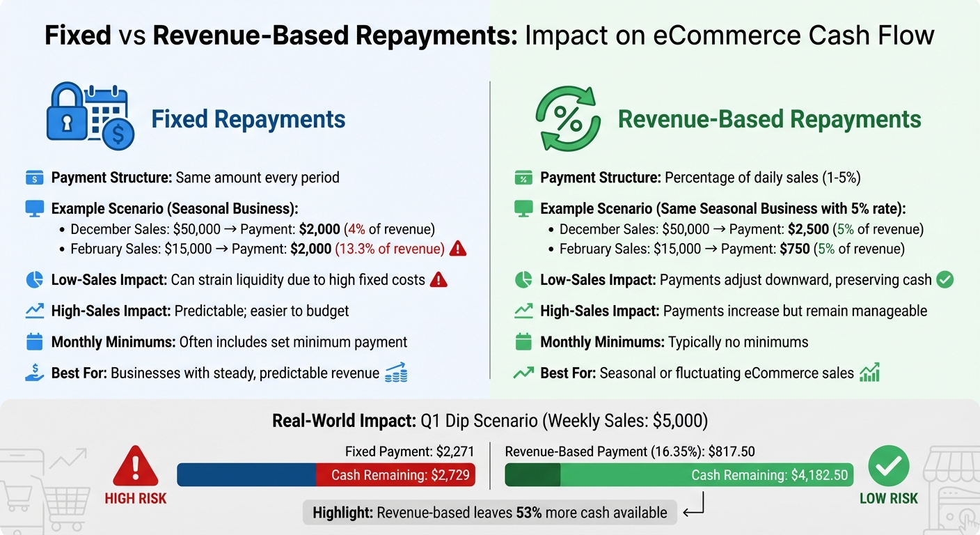Click the green monitor icon beside Same Seasonal Business
Image resolution: width=980 pixels, height=535 pixels.
pyautogui.click(x=523, y=208)
